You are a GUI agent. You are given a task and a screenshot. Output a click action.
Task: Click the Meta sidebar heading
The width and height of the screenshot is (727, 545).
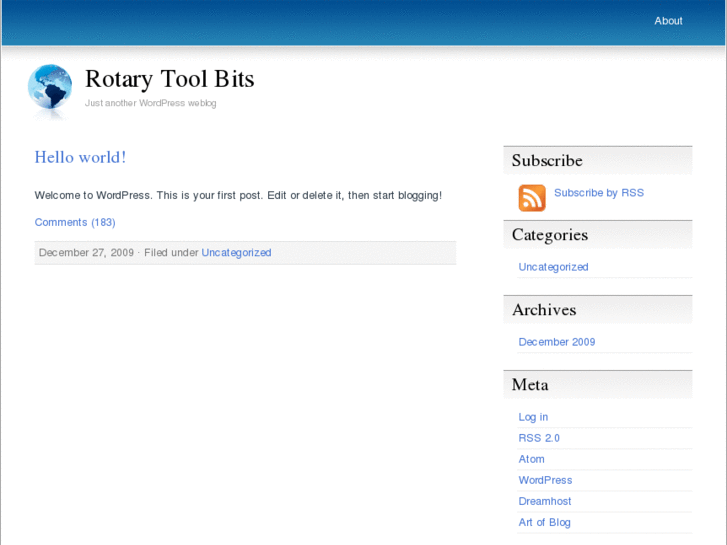point(530,385)
